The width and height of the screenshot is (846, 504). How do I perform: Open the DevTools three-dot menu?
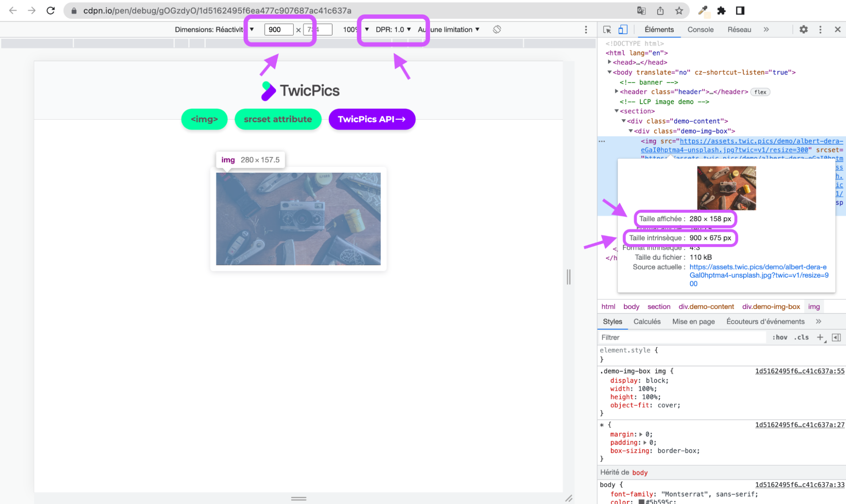820,29
